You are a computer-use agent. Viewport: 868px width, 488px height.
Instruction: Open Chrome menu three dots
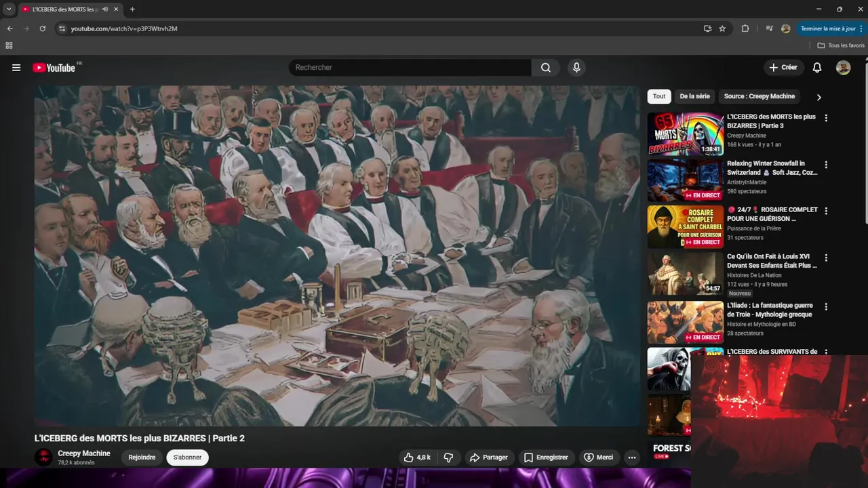pyautogui.click(x=861, y=28)
